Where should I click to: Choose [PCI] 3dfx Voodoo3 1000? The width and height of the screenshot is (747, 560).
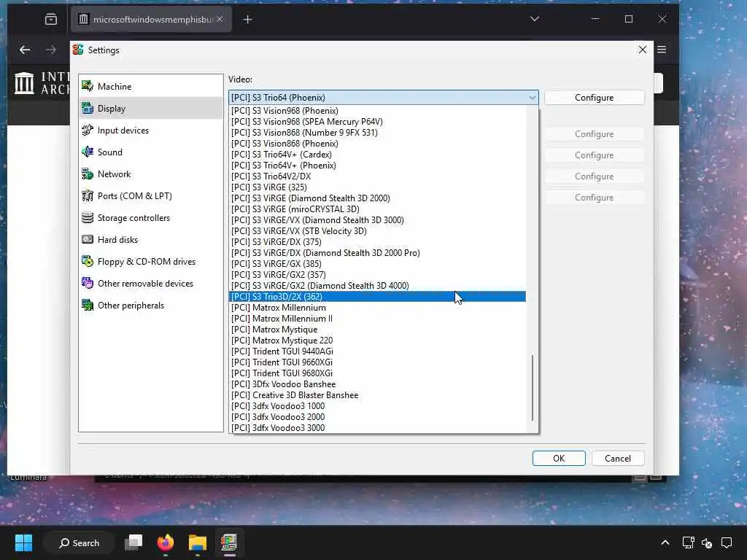pos(377,406)
